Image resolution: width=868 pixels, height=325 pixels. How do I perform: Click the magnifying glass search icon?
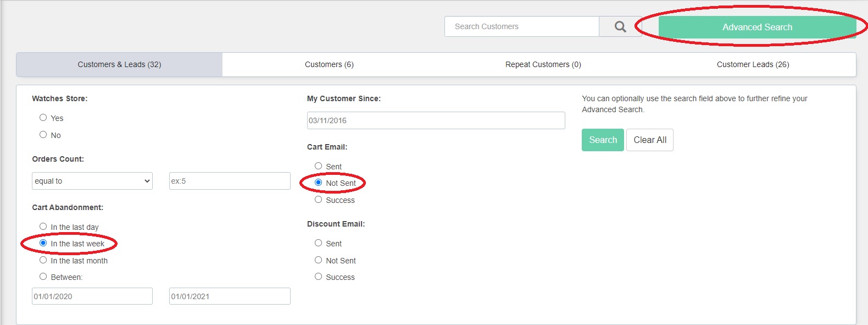tap(620, 26)
